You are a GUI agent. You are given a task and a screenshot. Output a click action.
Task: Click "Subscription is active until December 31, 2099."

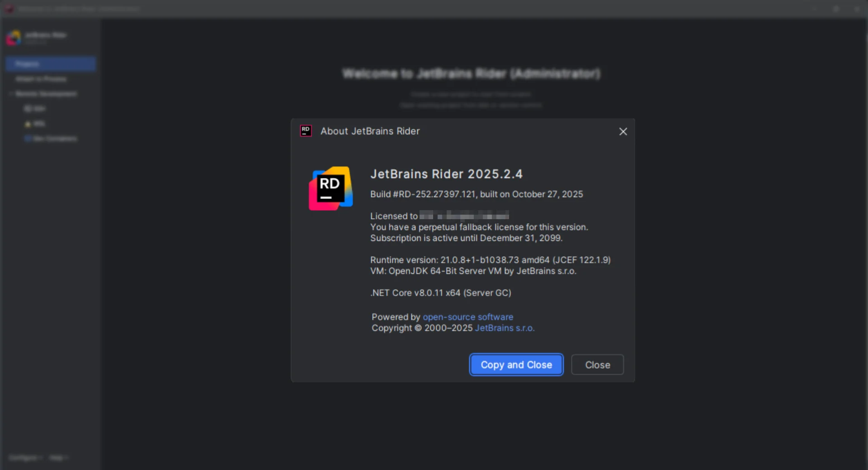coord(467,238)
